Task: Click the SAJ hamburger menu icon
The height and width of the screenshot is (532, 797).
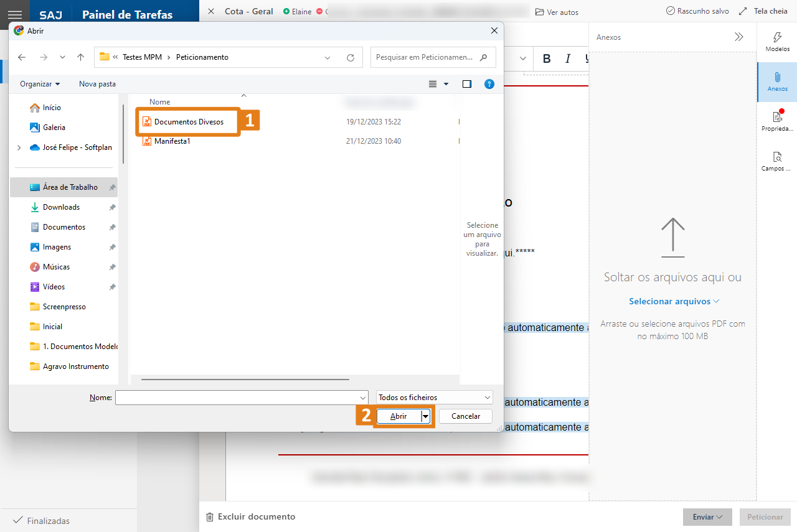Action: pos(15,15)
